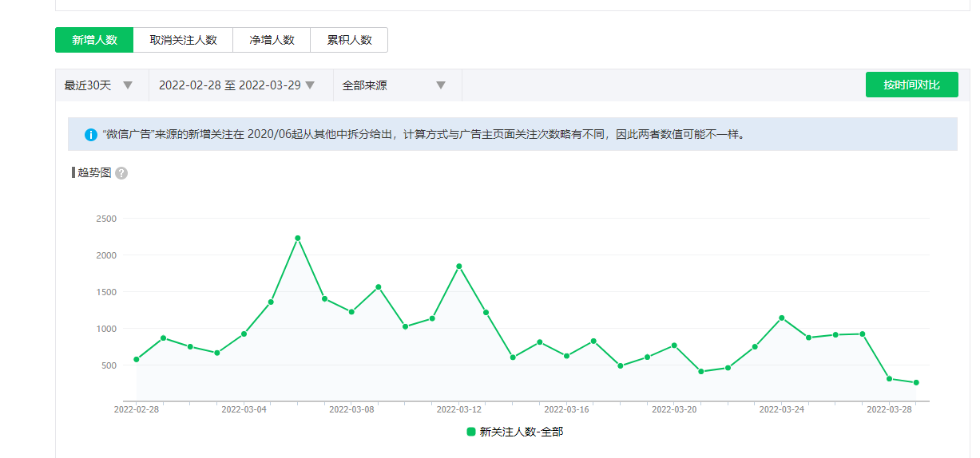Switch to the 取消关注人数 tab
The width and height of the screenshot is (980, 458).
coord(184,40)
